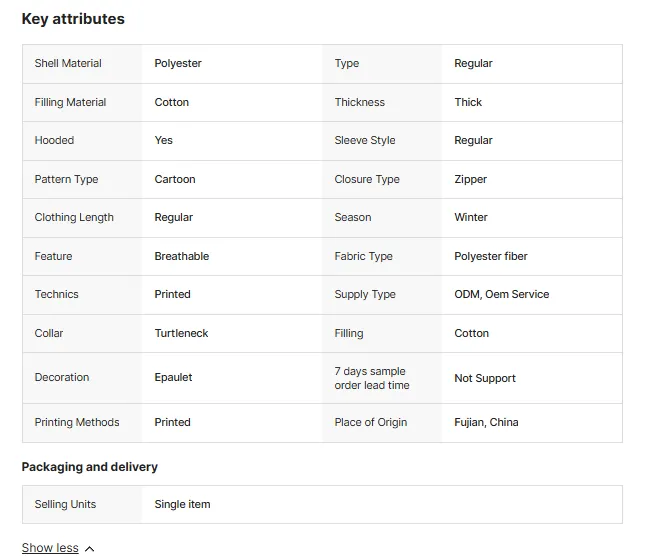Click the Breathable feature value
649x560 pixels.
coord(182,256)
